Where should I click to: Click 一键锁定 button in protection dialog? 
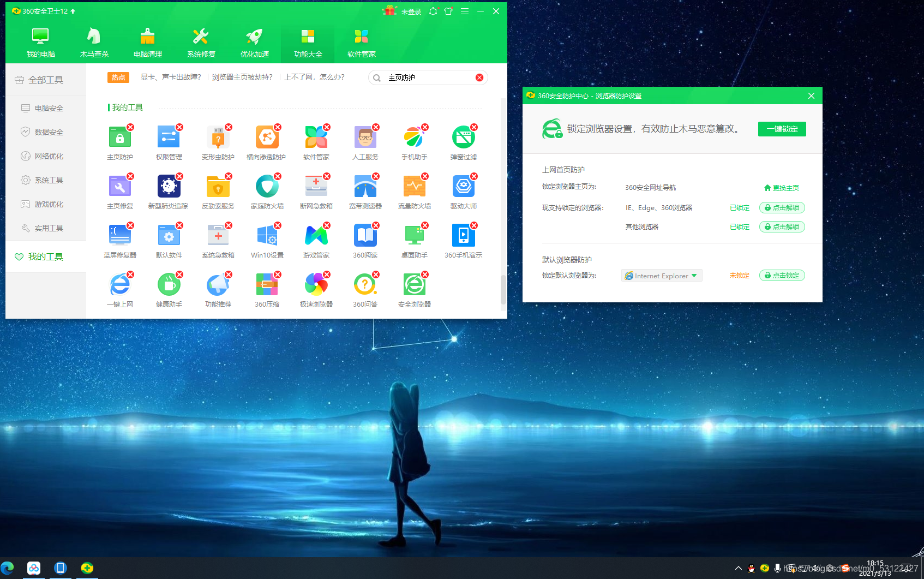click(782, 129)
